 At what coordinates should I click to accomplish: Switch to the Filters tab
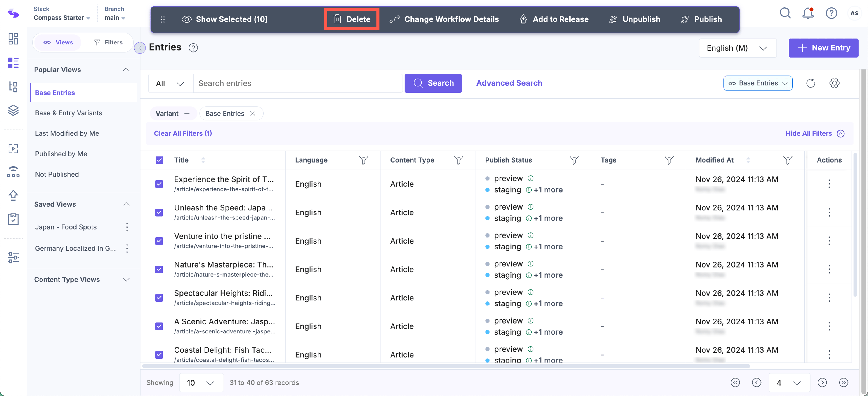coord(108,42)
